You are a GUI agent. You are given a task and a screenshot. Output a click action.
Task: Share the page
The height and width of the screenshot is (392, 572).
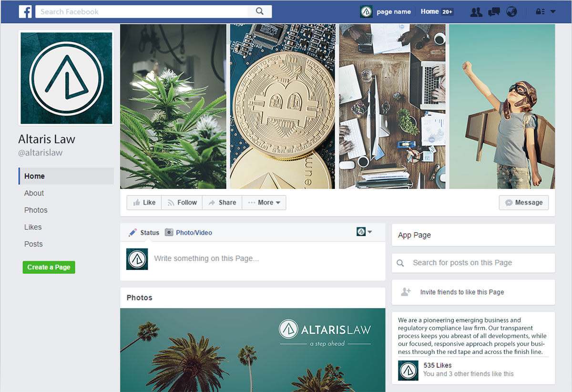pyautogui.click(x=222, y=203)
